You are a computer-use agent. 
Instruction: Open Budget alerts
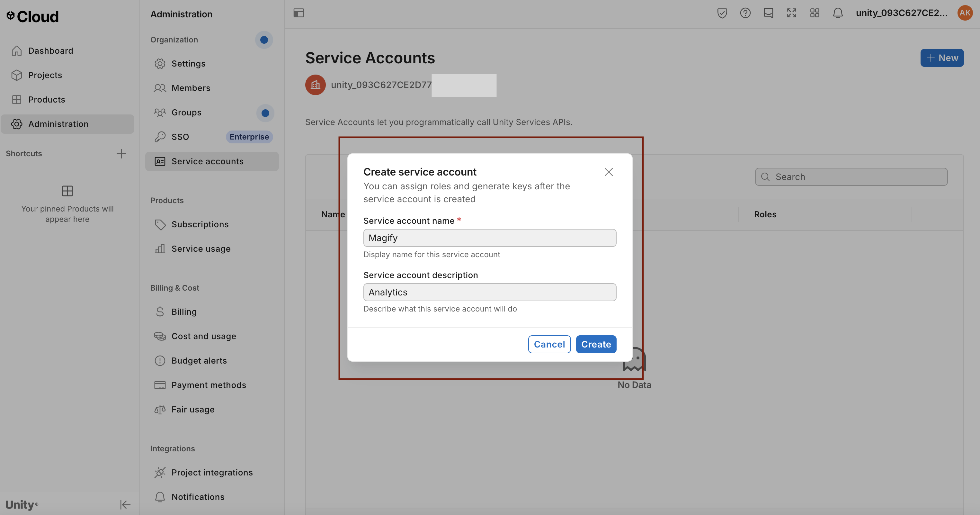(x=212, y=360)
